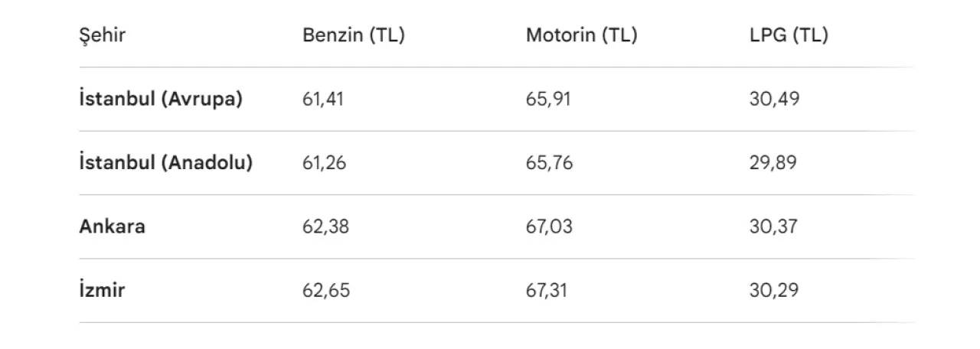The width and height of the screenshot is (980, 349).
Task: Click the Motorin (TL) column header
Action: tap(581, 36)
